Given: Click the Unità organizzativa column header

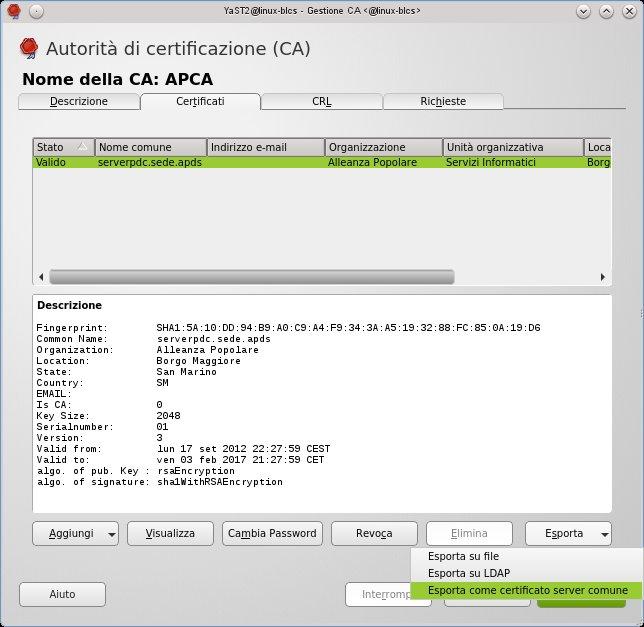Looking at the screenshot, I should (513, 147).
